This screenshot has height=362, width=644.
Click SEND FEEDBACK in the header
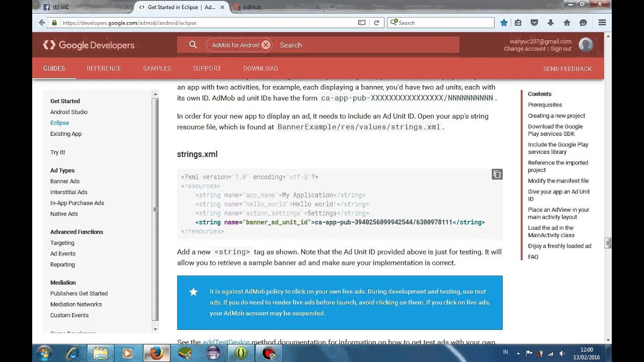pos(568,68)
